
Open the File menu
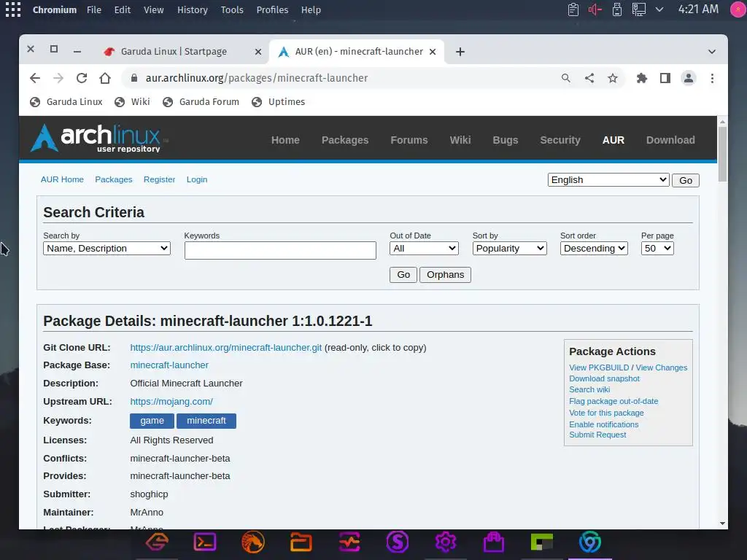(x=94, y=9)
